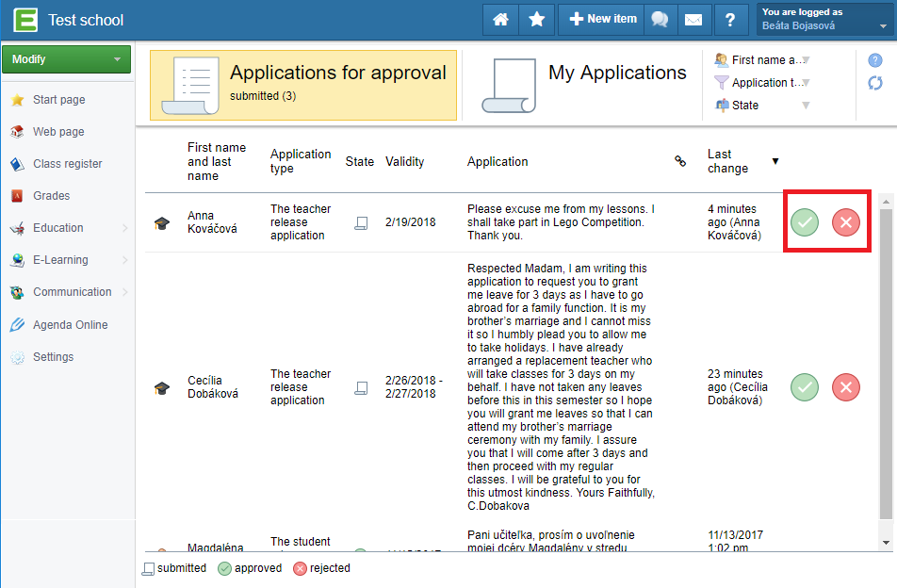The width and height of the screenshot is (897, 588).
Task: Go to the Home page icon
Action: point(500,20)
